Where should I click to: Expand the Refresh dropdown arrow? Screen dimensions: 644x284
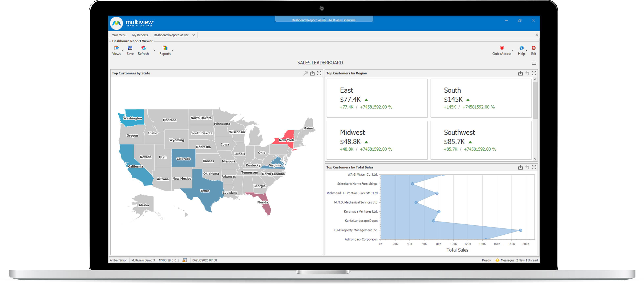click(154, 50)
